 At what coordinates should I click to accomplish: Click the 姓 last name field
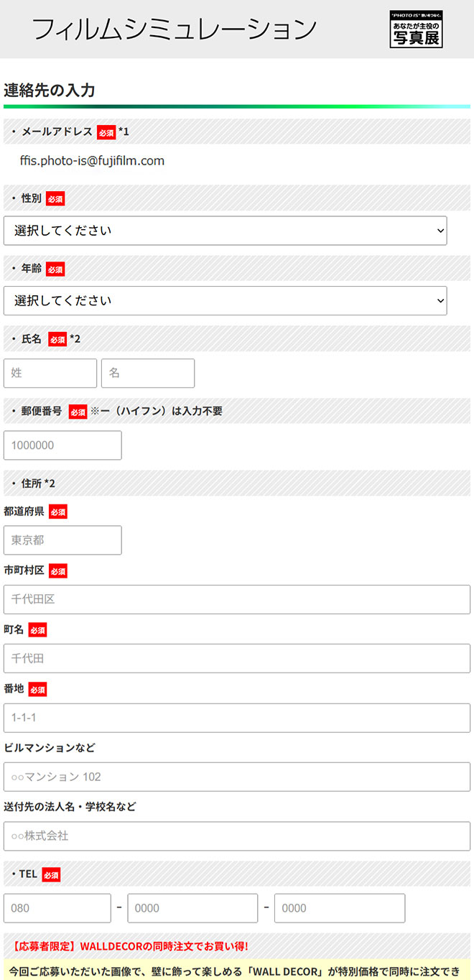pos(50,374)
